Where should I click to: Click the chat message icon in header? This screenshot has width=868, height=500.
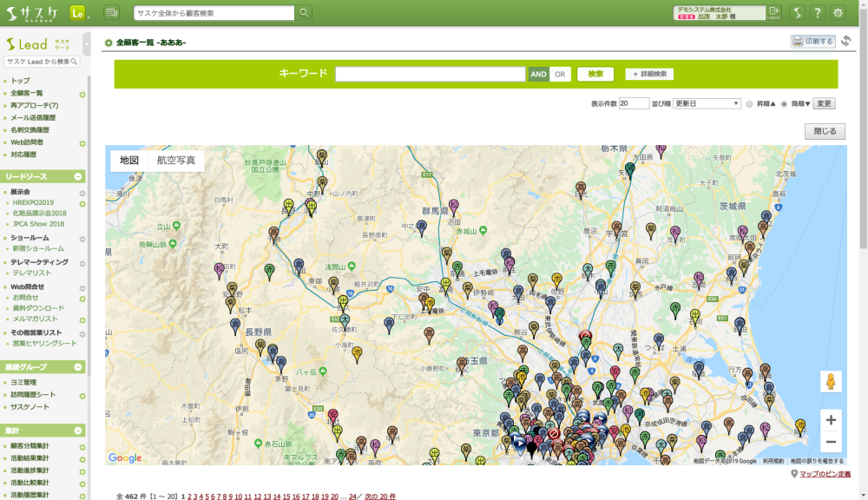pos(111,13)
